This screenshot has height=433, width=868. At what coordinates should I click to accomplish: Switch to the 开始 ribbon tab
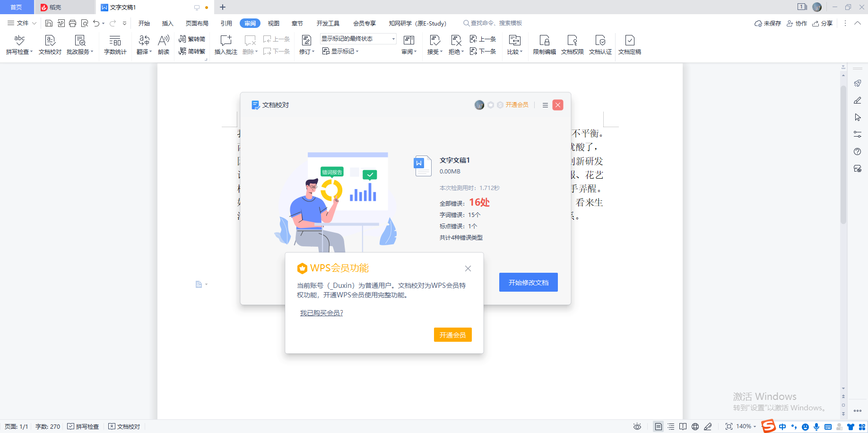pyautogui.click(x=144, y=23)
